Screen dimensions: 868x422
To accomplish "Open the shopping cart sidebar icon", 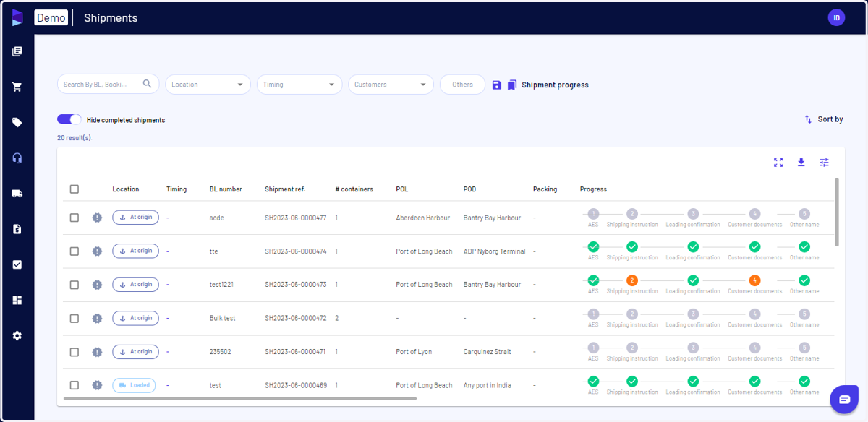I will [17, 87].
